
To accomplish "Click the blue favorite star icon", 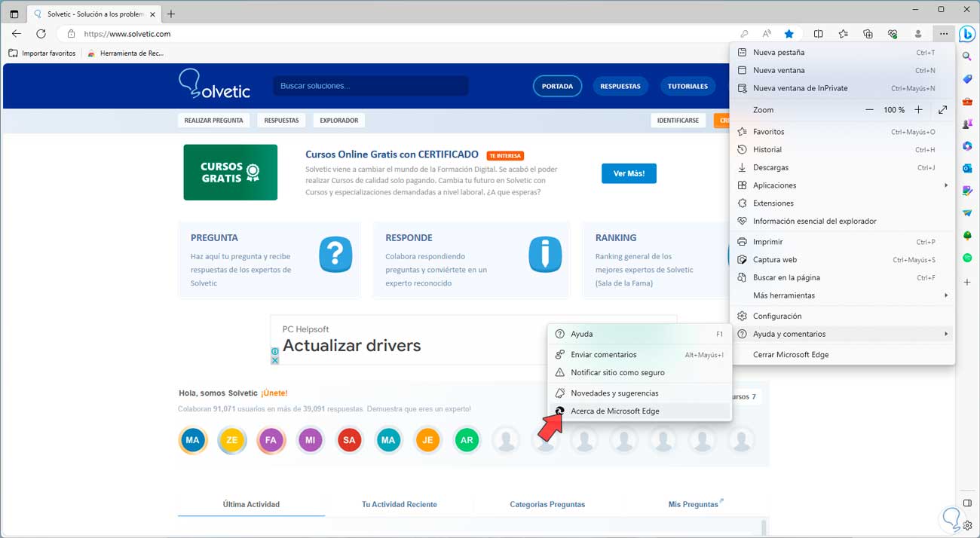I will point(789,34).
